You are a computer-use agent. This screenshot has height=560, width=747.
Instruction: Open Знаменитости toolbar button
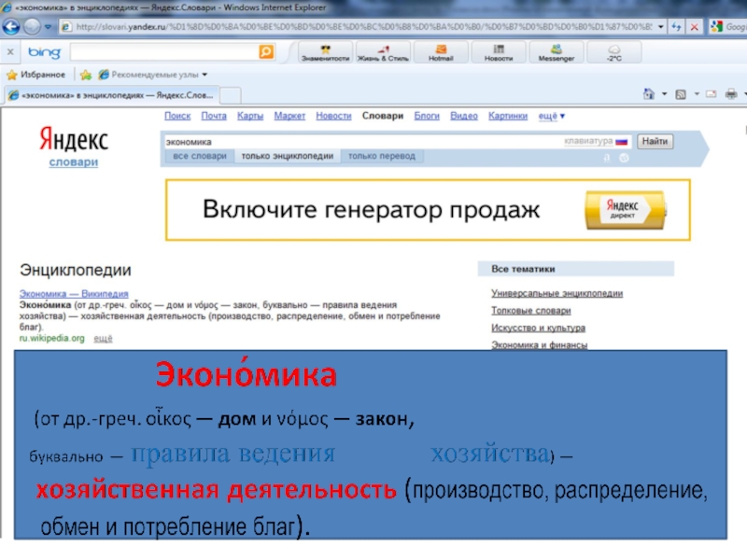pos(325,52)
